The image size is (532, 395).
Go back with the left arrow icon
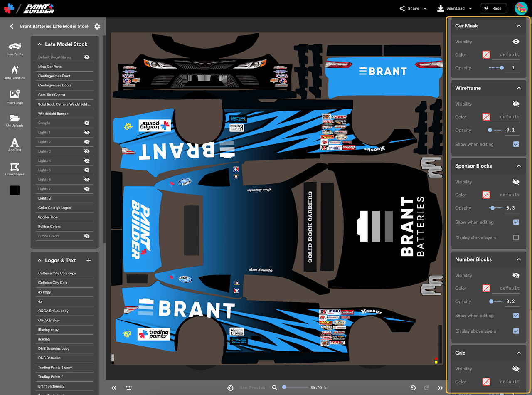(x=12, y=26)
